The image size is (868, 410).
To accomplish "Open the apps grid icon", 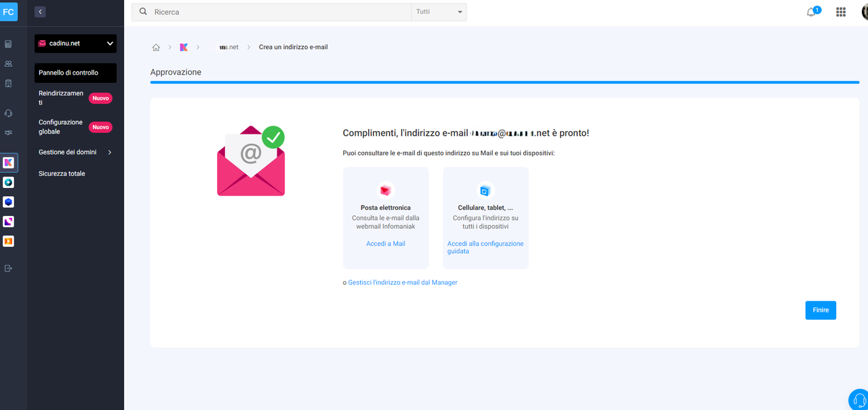I will (x=841, y=12).
